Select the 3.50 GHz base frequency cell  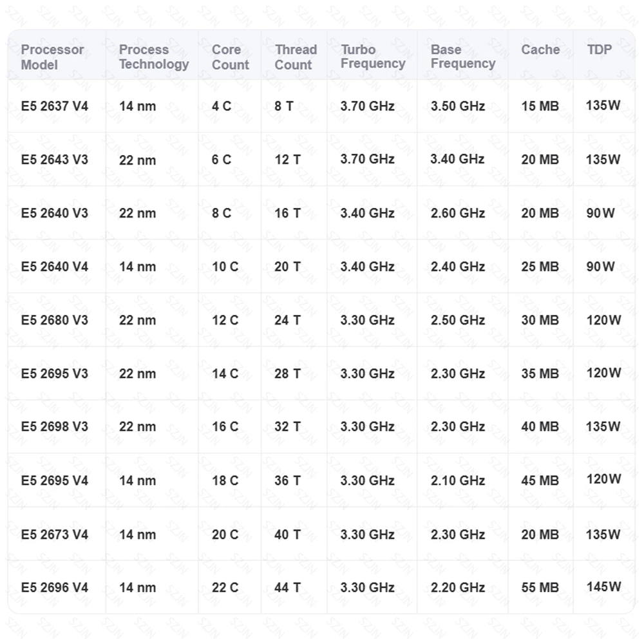pyautogui.click(x=458, y=106)
